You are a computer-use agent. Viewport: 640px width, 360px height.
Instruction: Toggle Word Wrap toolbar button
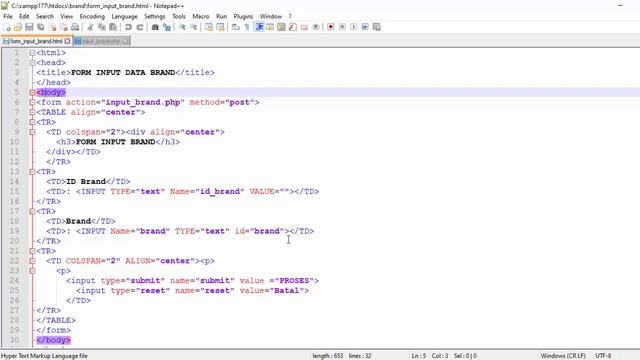(x=236, y=27)
